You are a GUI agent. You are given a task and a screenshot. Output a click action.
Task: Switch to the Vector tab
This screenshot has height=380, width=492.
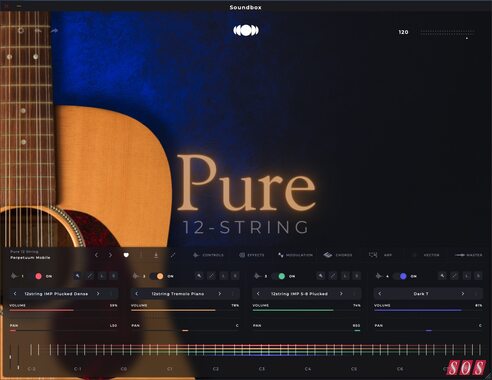coord(426,255)
